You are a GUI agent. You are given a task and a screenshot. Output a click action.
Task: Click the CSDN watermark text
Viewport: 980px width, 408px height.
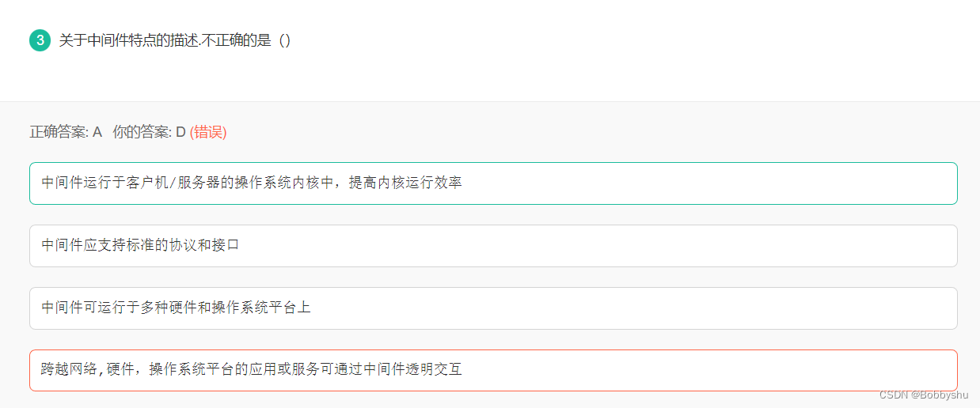(893, 394)
